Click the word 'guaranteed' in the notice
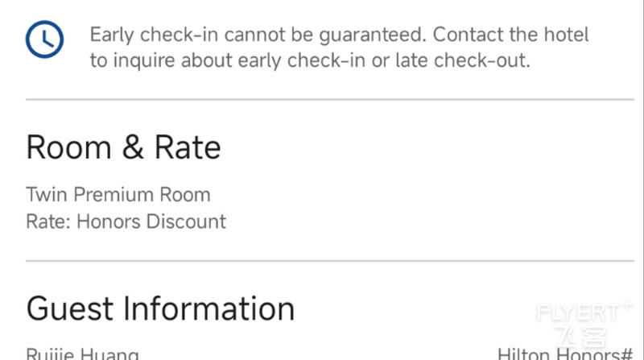This screenshot has width=644, height=360. (373, 35)
